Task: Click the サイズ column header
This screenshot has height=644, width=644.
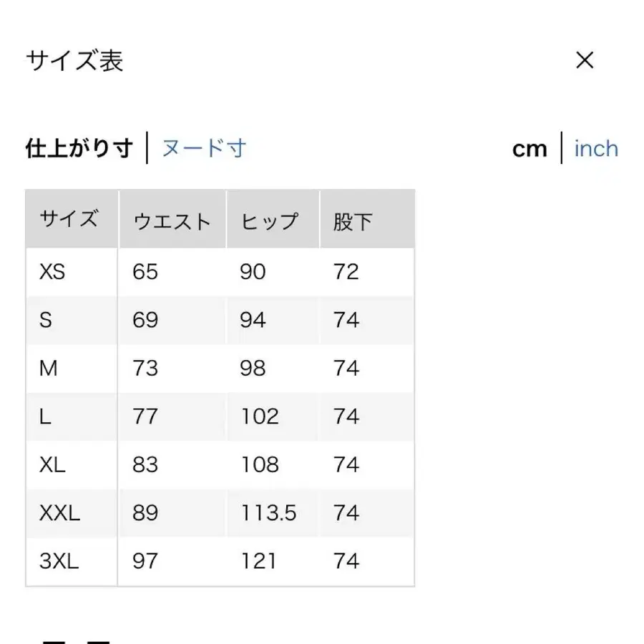Action: tap(69, 220)
